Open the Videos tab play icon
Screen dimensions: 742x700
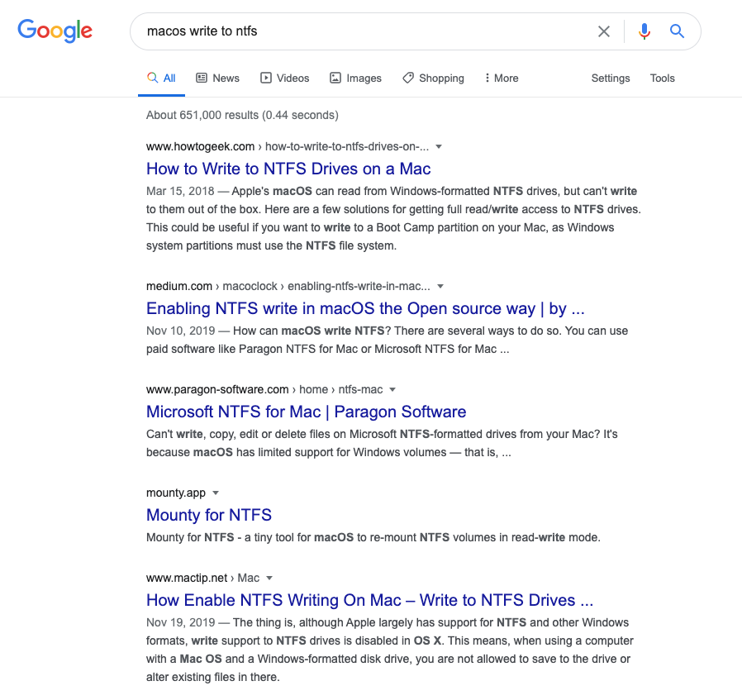(266, 78)
